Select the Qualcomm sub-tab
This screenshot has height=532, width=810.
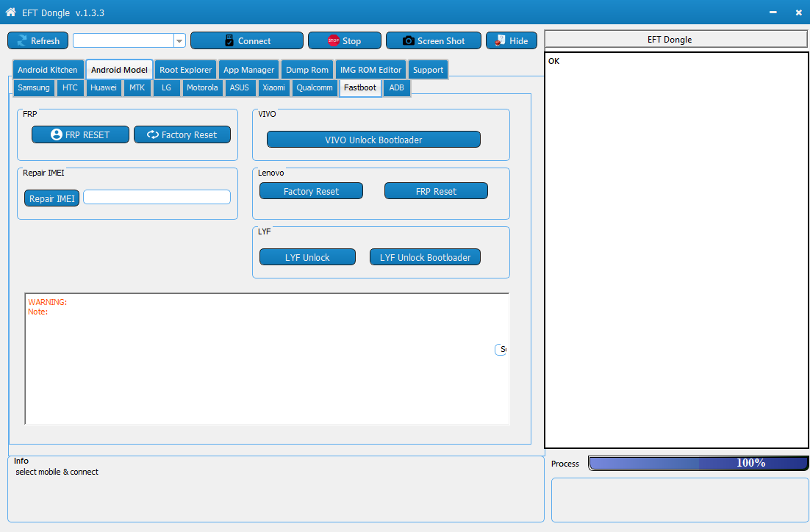(x=315, y=87)
